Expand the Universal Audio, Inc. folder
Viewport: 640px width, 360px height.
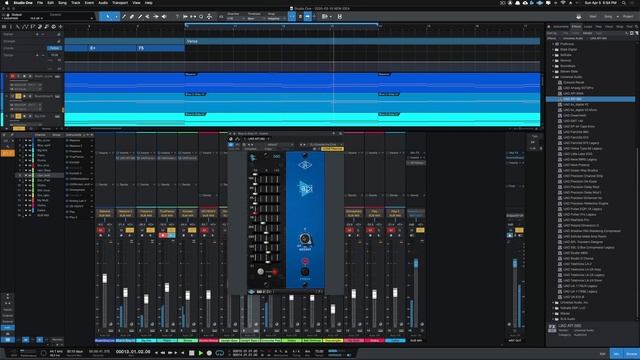553,303
